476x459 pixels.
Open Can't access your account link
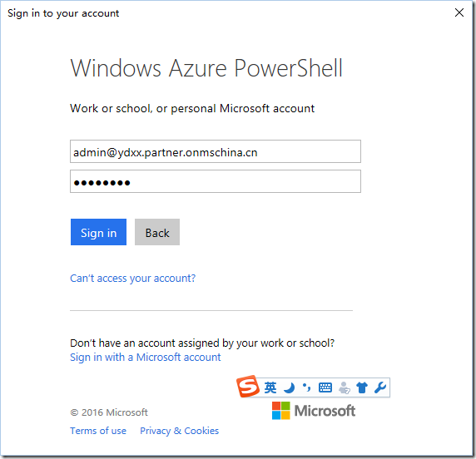point(133,279)
